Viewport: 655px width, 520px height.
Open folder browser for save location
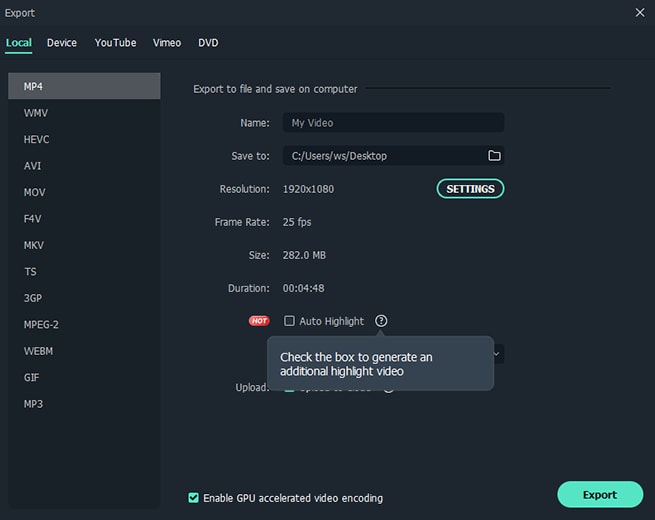(x=494, y=155)
